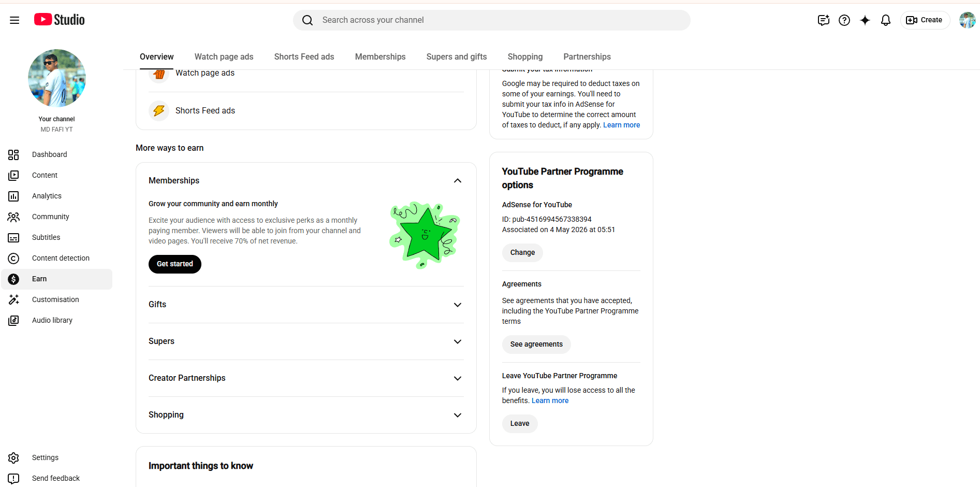Click the channel profile picture in sidebar
Image resolution: width=980 pixels, height=487 pixels.
pos(57,78)
